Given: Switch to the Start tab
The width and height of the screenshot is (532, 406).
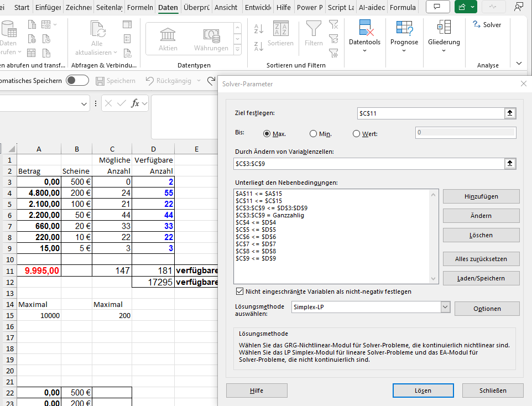Looking at the screenshot, I should 22,7.
